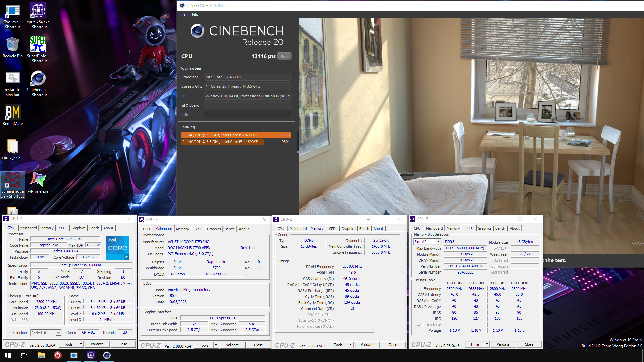
Task: Launch wPrime.exe from the desktop
Action: coord(38,183)
